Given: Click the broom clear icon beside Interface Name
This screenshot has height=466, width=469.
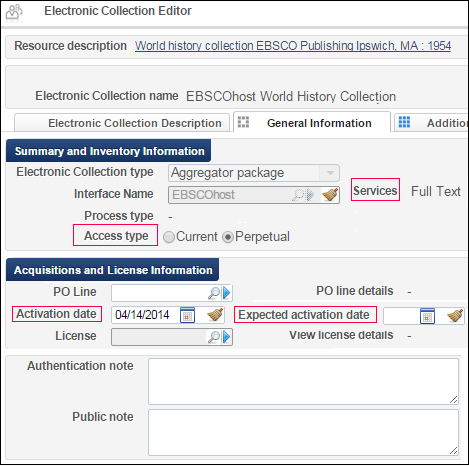Looking at the screenshot, I should point(330,195).
